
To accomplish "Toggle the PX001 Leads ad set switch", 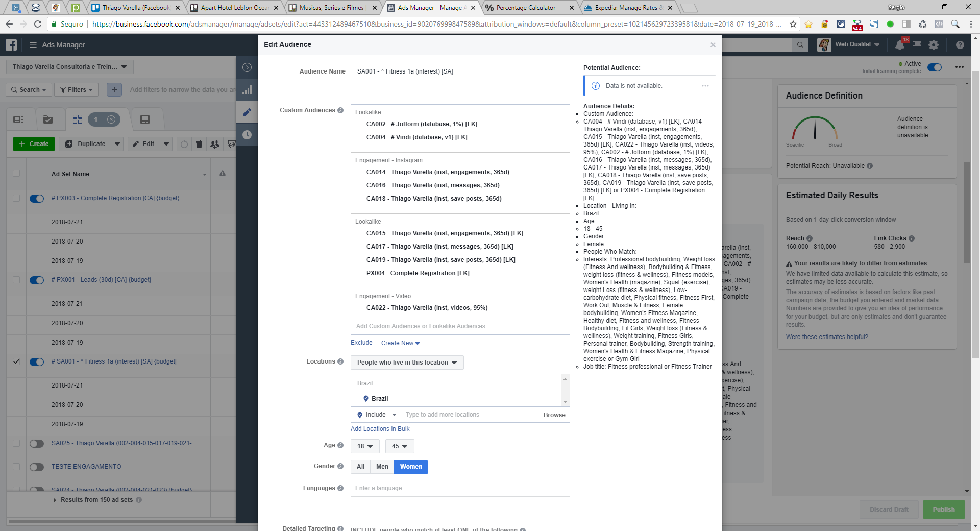I will [37, 280].
